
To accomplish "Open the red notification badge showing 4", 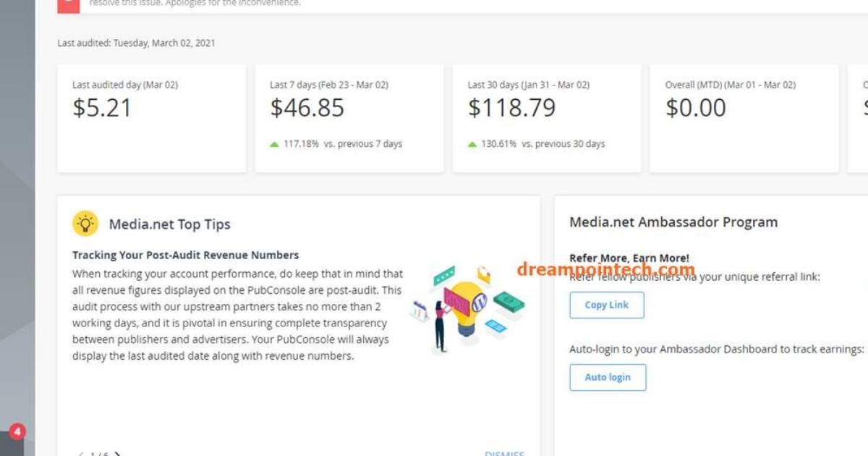I will click(x=17, y=431).
